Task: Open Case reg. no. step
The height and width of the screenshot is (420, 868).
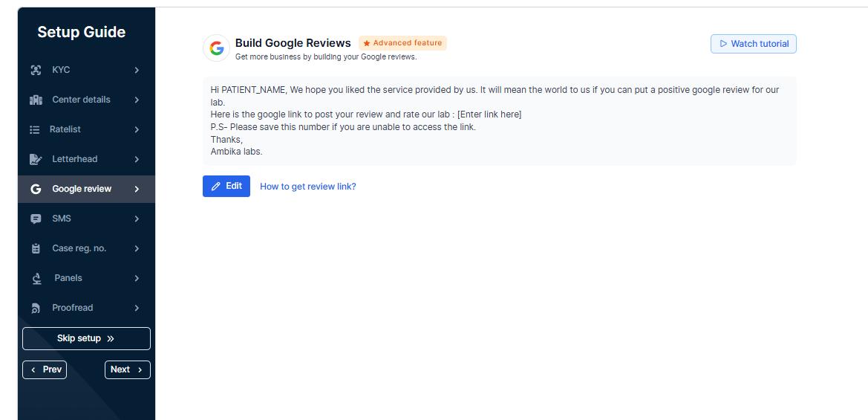Action: [86, 249]
